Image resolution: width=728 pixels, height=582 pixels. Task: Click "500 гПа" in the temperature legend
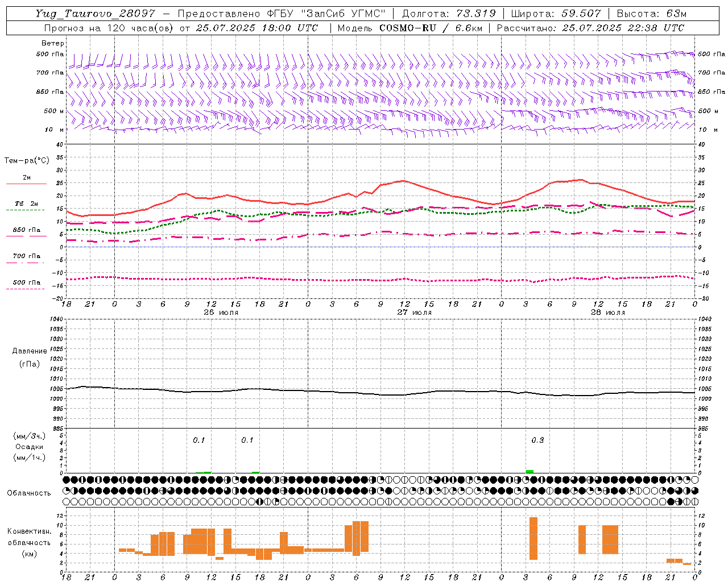click(27, 282)
